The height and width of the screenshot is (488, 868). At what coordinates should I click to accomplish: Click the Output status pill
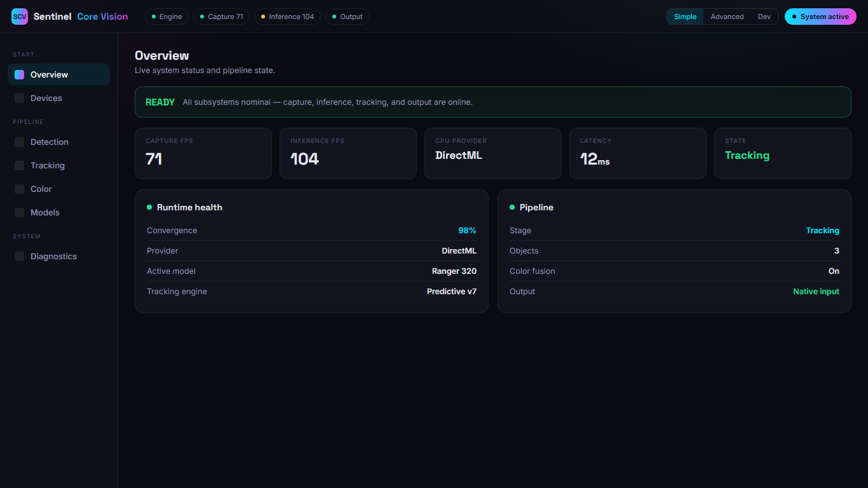point(347,17)
